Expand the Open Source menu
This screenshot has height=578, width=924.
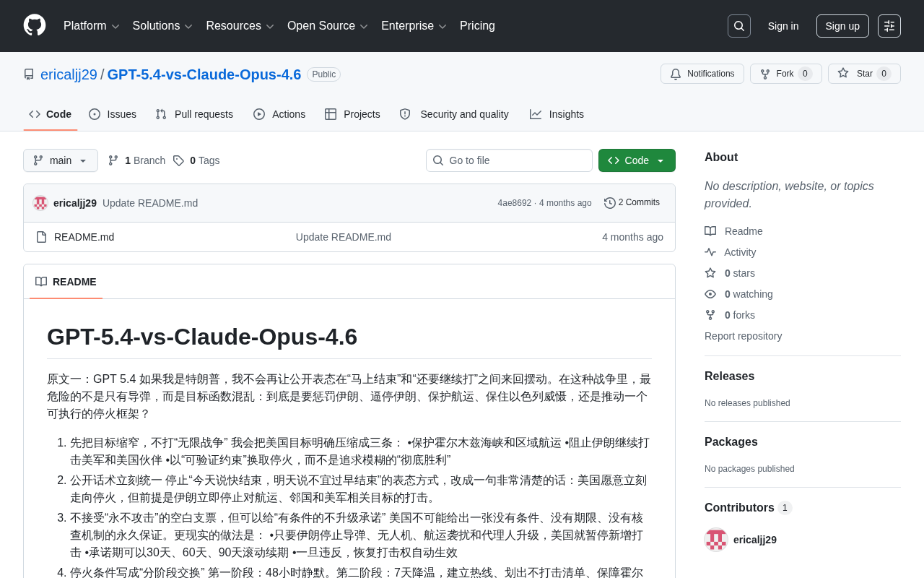coord(328,26)
